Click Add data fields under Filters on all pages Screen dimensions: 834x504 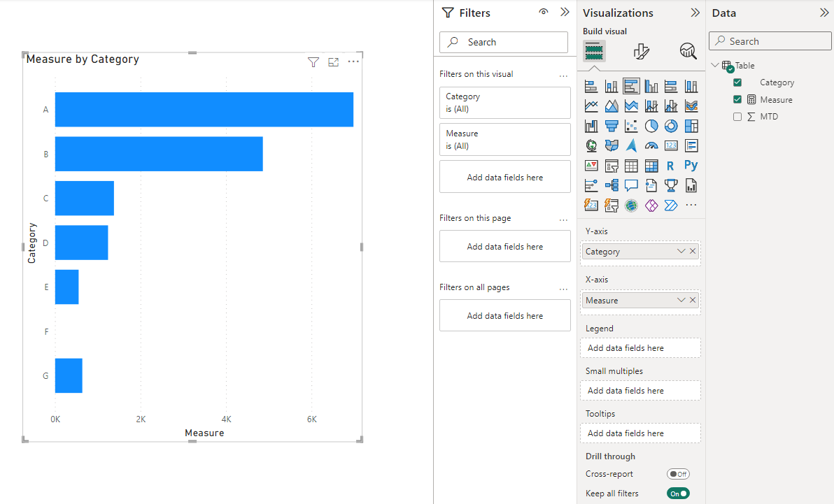[504, 315]
